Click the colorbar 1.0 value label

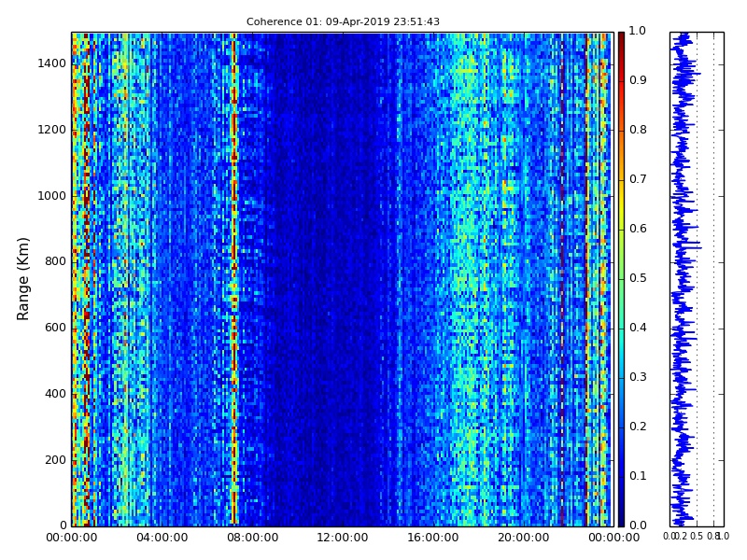tap(638, 31)
